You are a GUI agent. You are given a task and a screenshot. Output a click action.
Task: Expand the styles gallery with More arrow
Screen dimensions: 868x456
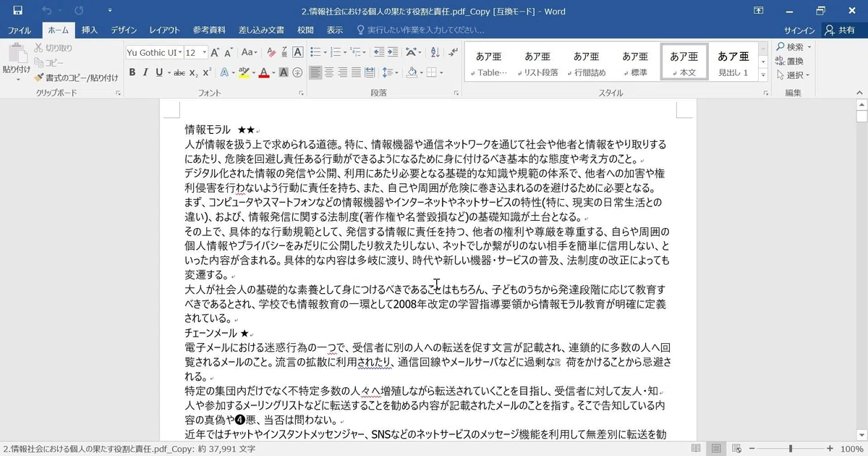763,76
